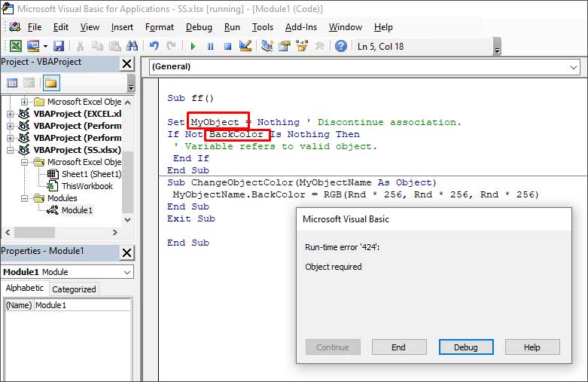Image resolution: width=588 pixels, height=382 pixels.
Task: Click the Toggle Folders button
Action: click(x=51, y=83)
